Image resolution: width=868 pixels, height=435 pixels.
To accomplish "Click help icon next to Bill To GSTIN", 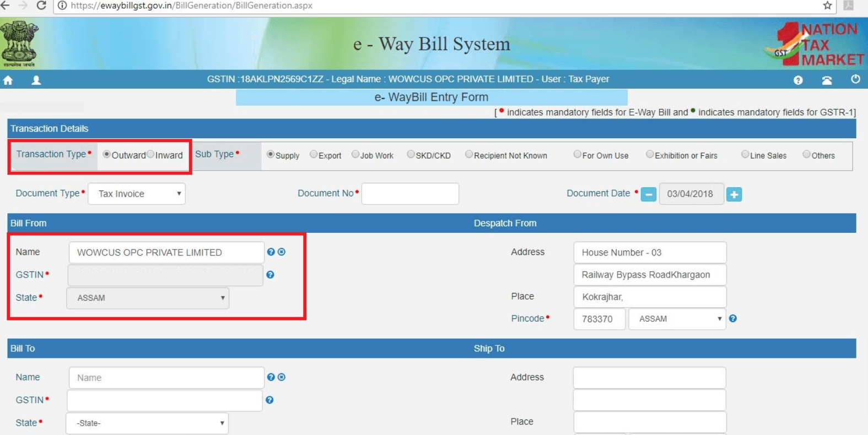I will point(269,400).
